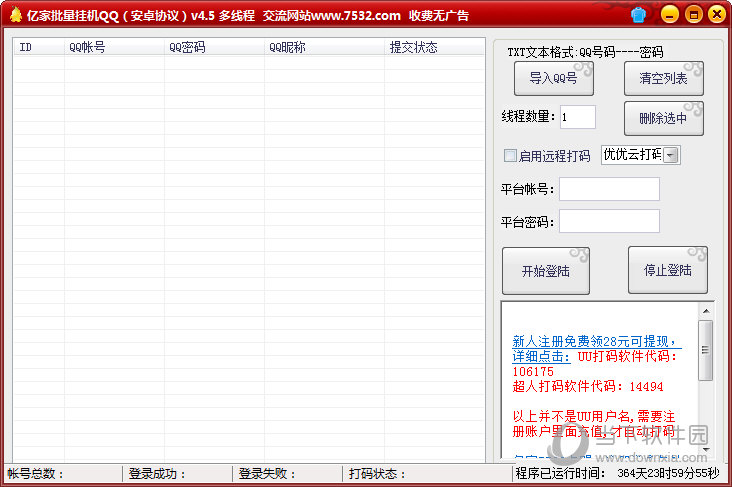
Task: Click the TXT文本格式 hint text
Action: point(585,52)
